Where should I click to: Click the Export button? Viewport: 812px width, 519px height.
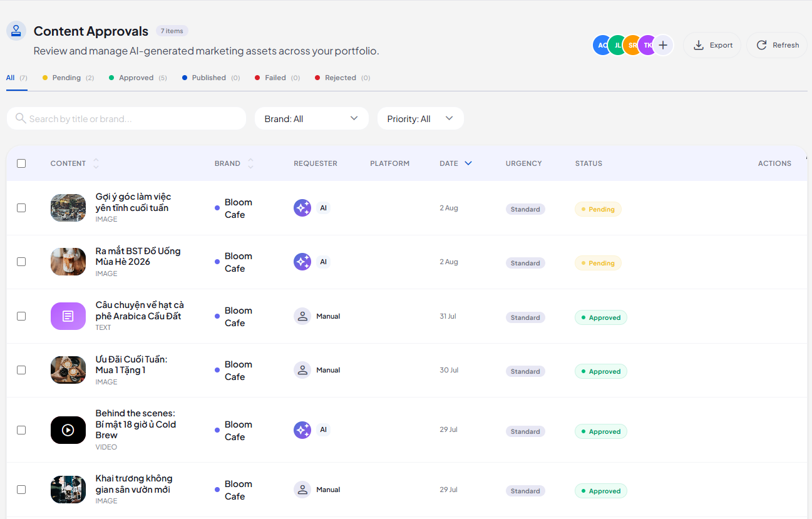pos(712,45)
